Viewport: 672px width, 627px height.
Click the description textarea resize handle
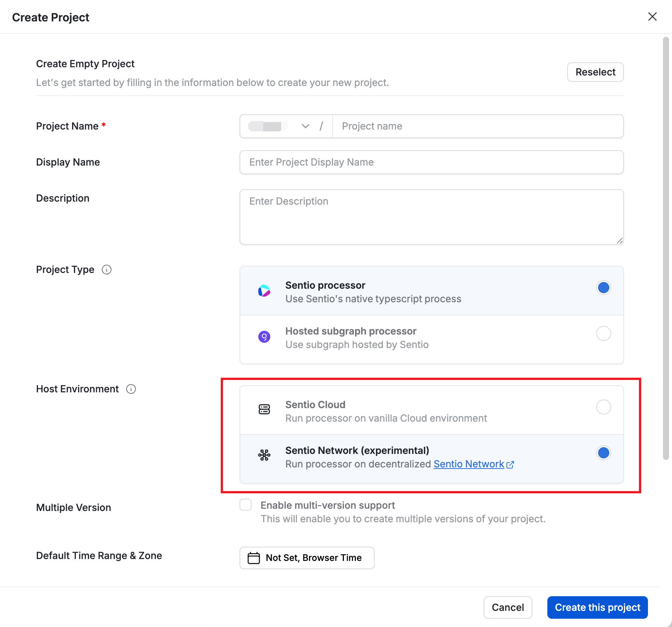[619, 241]
